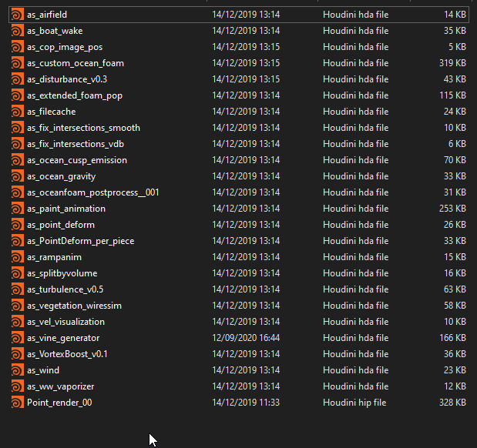Click the Houdini hip icon of Point_render_00
477x448 pixels.
[18, 403]
